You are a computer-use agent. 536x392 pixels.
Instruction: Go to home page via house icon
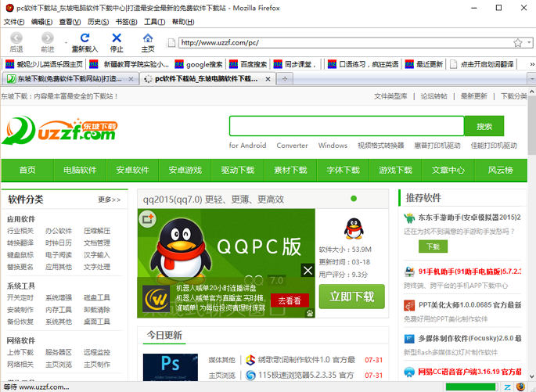148,38
